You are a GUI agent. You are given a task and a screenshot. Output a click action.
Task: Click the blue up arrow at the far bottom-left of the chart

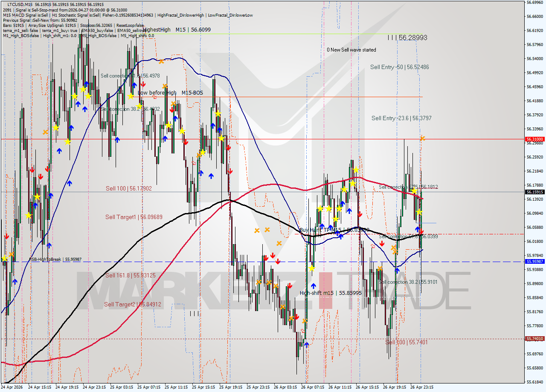click(15, 281)
